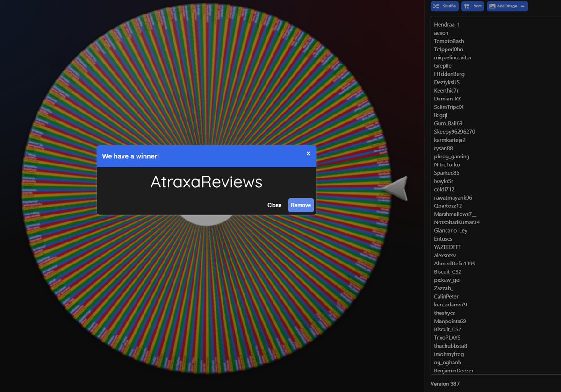Click the Skeepy96296270 entry

pyautogui.click(x=454, y=132)
